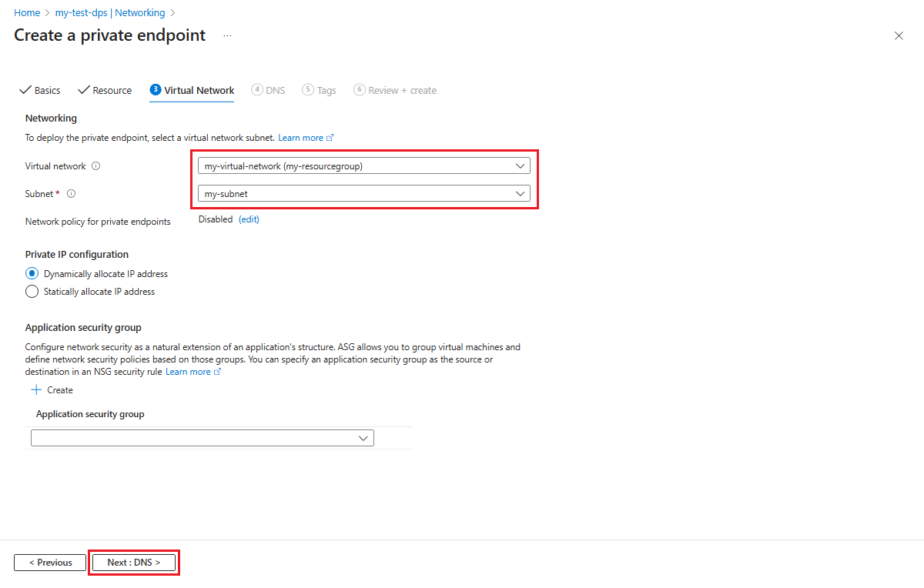The image size is (924, 588).
Task: Click the Next : DNS button
Action: pos(133,562)
